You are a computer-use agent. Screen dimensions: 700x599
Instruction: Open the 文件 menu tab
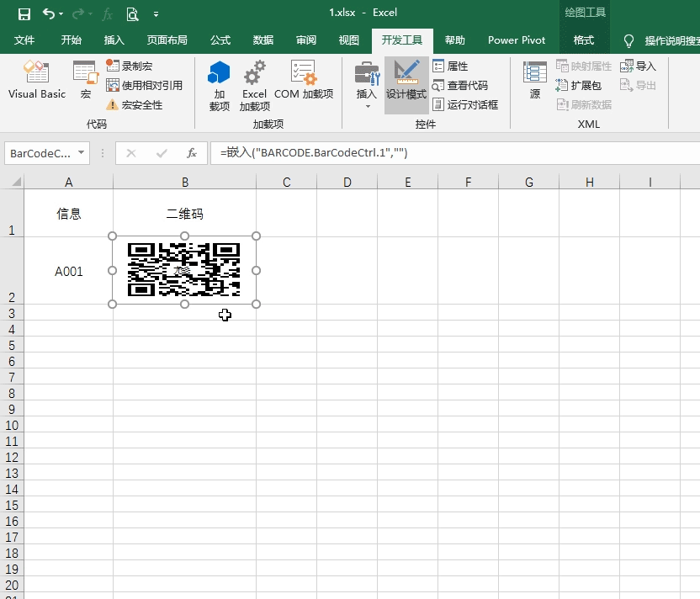tap(24, 40)
